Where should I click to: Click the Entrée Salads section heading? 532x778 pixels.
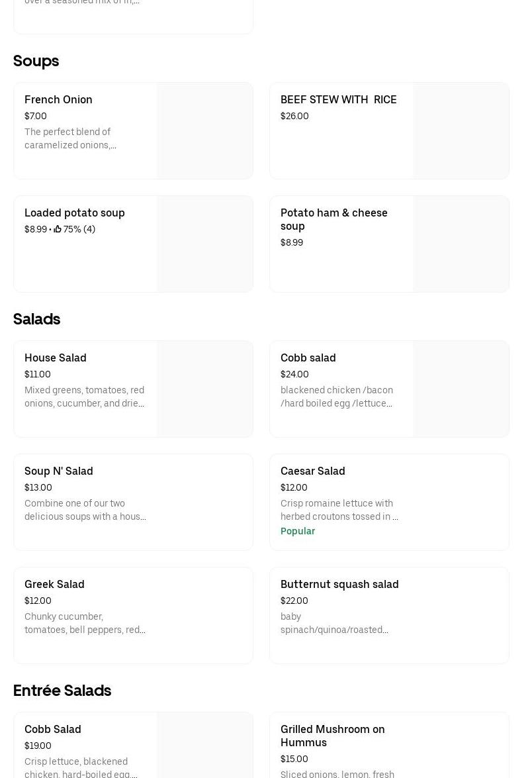tap(62, 691)
